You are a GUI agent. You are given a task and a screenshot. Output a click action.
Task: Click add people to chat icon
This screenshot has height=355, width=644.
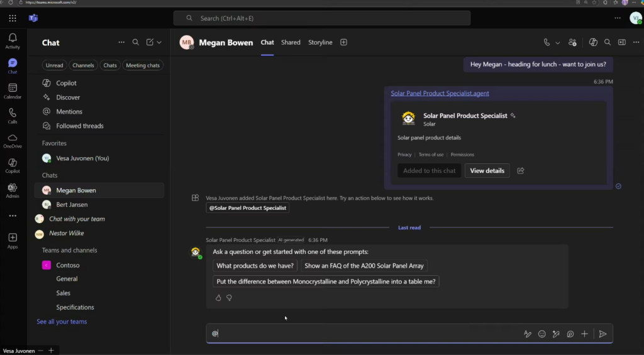(572, 43)
